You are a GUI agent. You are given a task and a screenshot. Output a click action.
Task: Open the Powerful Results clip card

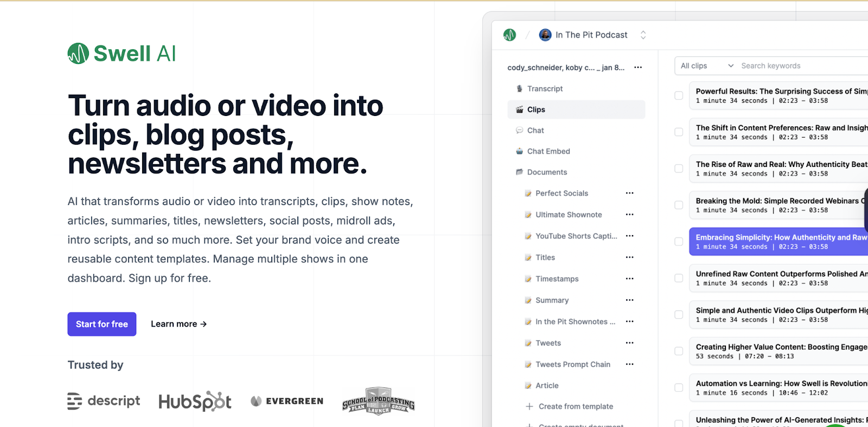(778, 95)
